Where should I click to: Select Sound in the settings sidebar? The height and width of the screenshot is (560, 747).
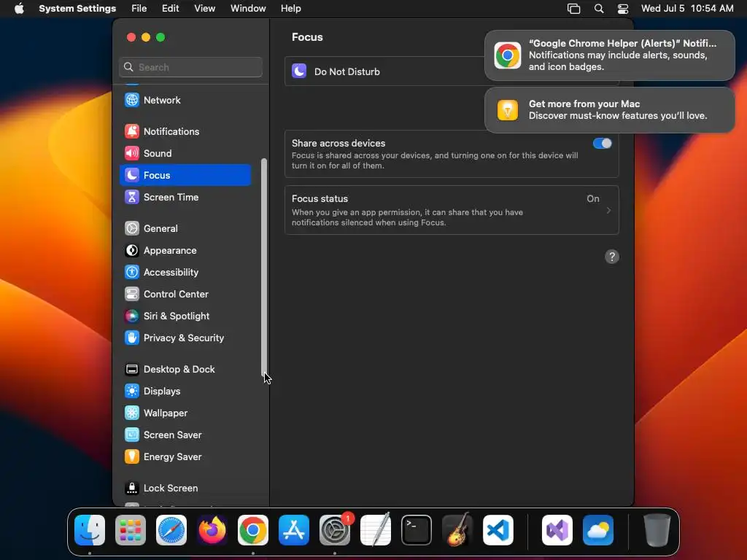click(x=185, y=153)
